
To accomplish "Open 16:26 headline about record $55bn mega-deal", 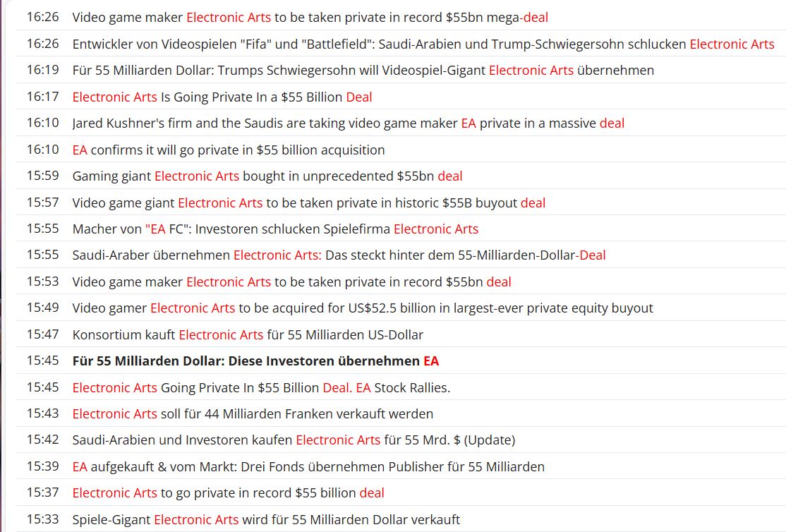I will tap(310, 18).
